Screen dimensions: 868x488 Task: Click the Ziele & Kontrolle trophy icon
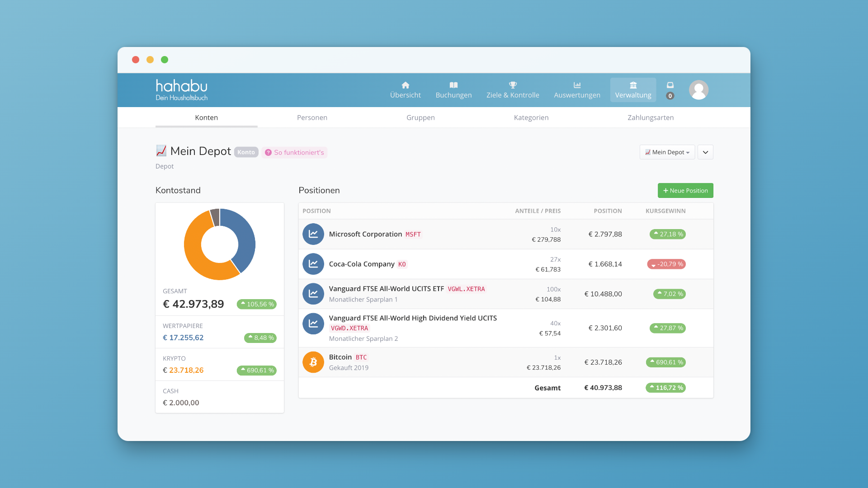513,85
